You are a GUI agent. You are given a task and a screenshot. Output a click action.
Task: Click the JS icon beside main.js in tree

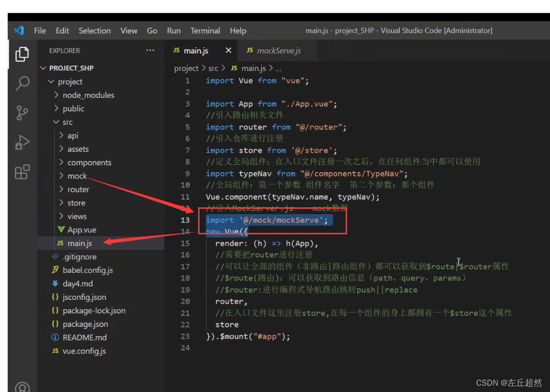60,243
